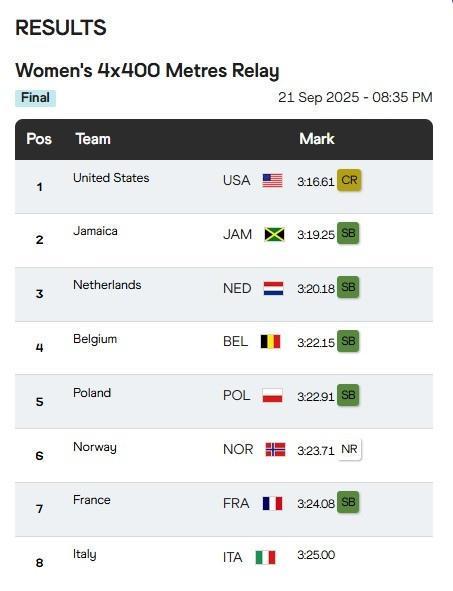453x591 pixels.
Task: Click the France flag icon
Action: (x=272, y=503)
